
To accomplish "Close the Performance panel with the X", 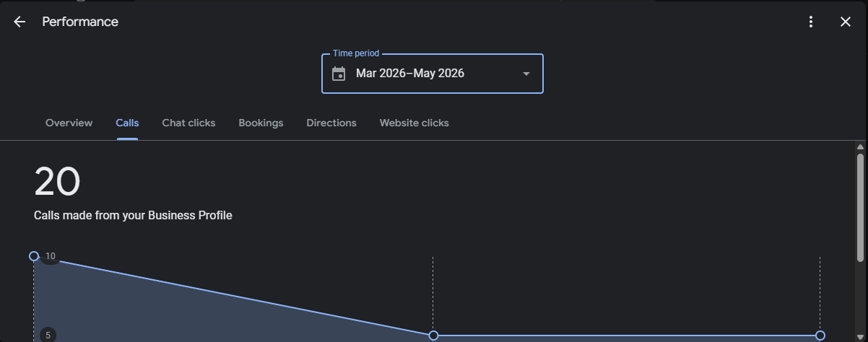I will 846,22.
